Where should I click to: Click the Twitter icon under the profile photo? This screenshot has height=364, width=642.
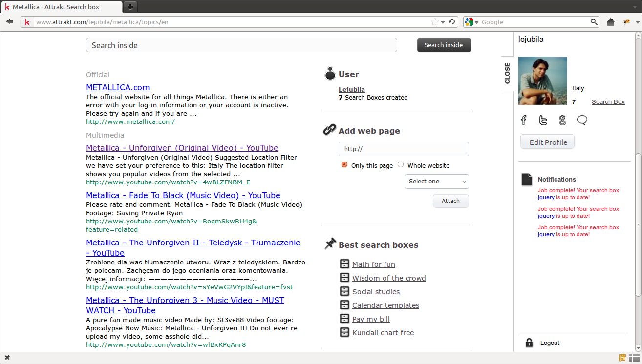[543, 120]
